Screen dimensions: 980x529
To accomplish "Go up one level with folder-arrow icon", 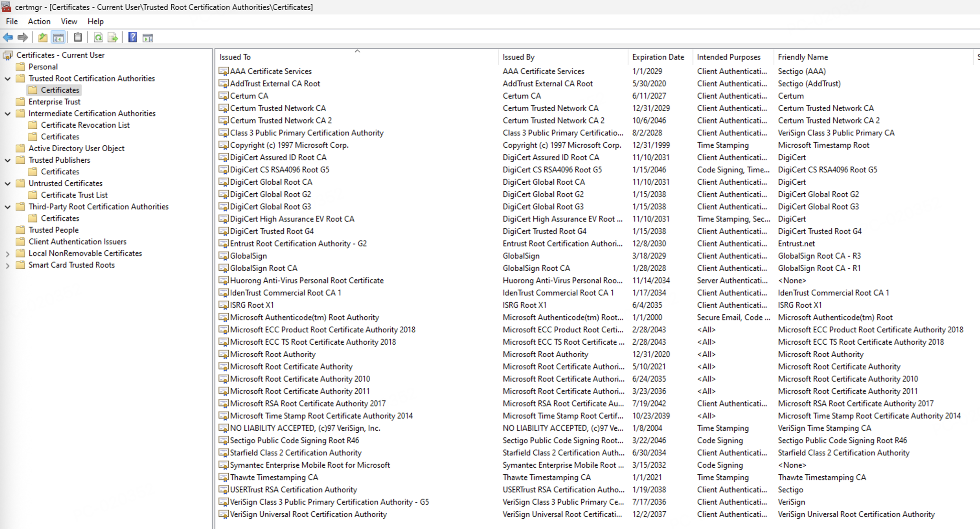I will pos(43,37).
